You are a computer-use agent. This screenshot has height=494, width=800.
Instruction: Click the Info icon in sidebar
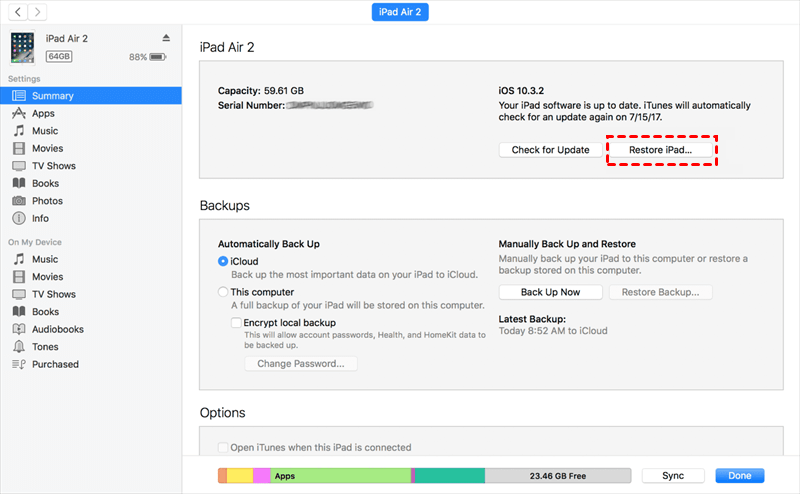click(x=19, y=218)
